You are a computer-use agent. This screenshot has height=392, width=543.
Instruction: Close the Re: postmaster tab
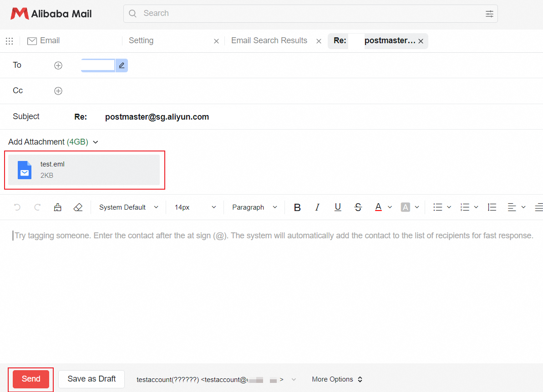(x=421, y=41)
